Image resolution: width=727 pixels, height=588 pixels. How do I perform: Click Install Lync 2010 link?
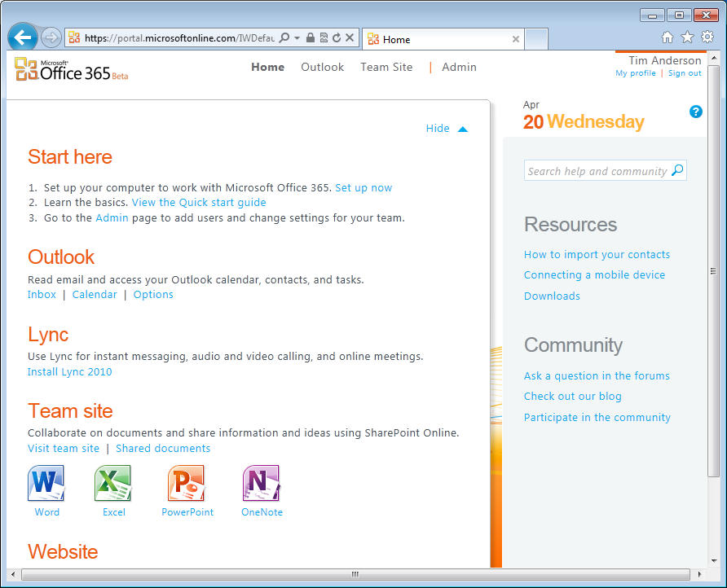(x=69, y=371)
